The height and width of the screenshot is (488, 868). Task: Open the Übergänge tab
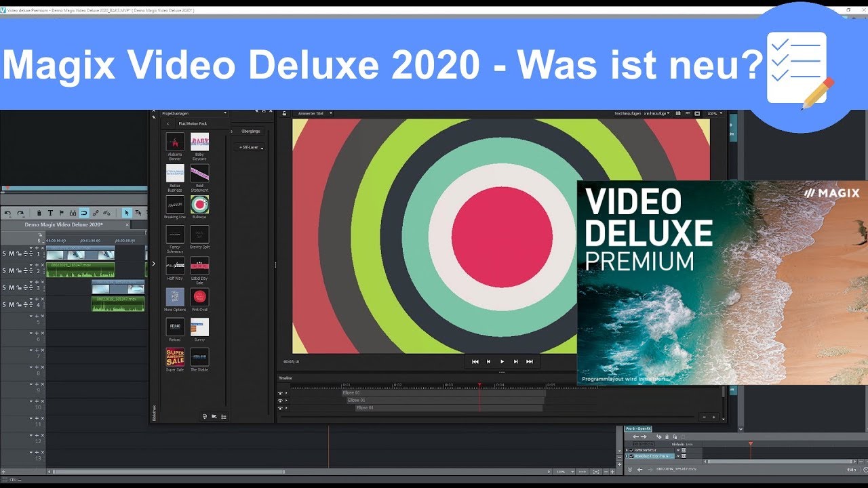click(251, 131)
